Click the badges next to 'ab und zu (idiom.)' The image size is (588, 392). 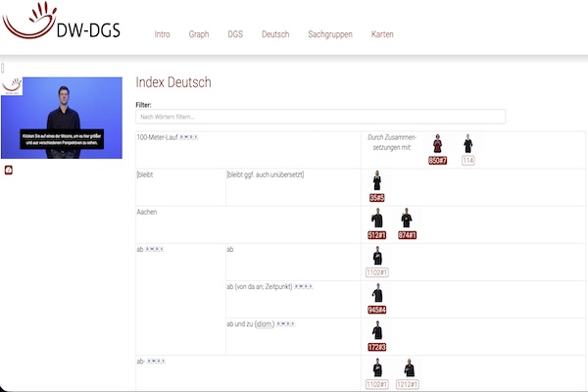[287, 322]
